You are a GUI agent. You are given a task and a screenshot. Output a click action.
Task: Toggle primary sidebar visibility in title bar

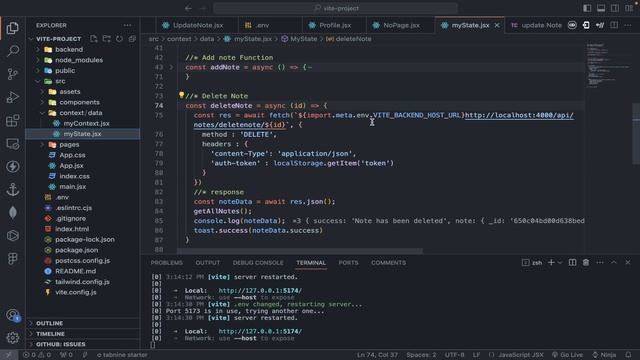[587, 8]
